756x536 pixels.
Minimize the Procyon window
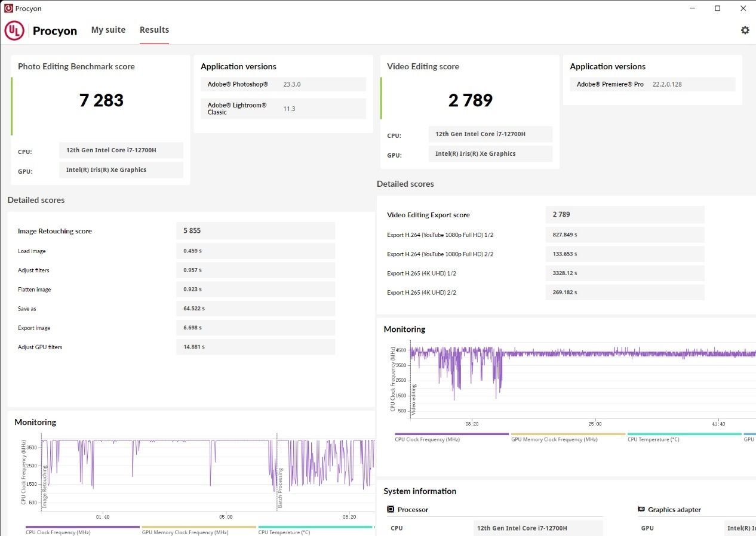[x=692, y=8]
